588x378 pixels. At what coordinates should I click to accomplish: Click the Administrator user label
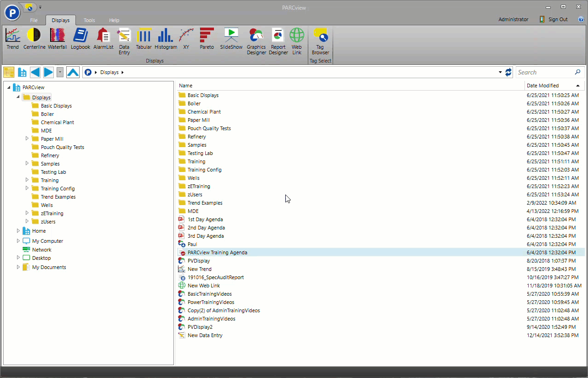tap(513, 19)
